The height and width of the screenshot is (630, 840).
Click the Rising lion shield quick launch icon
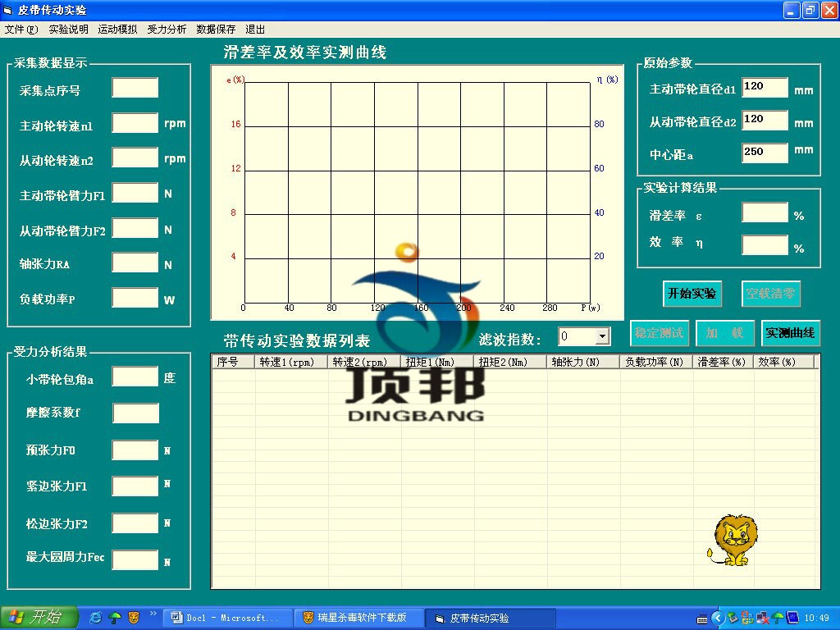pyautogui.click(x=133, y=618)
